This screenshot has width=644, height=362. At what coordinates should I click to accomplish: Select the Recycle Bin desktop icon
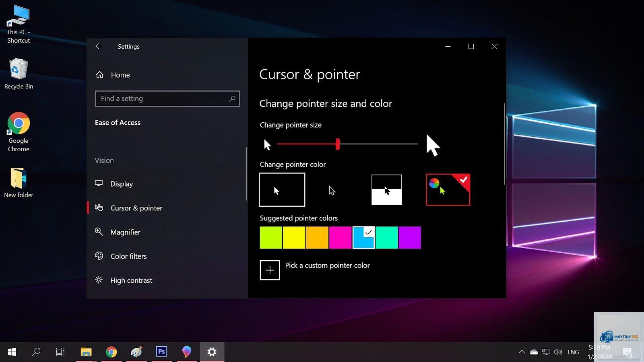[x=19, y=74]
